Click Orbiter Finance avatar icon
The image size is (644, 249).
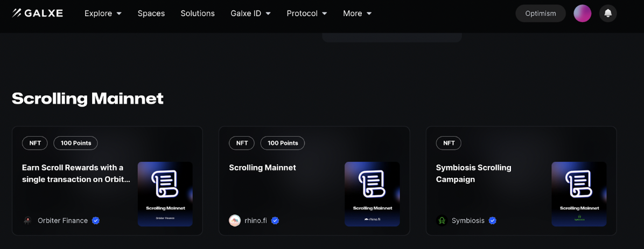point(27,220)
